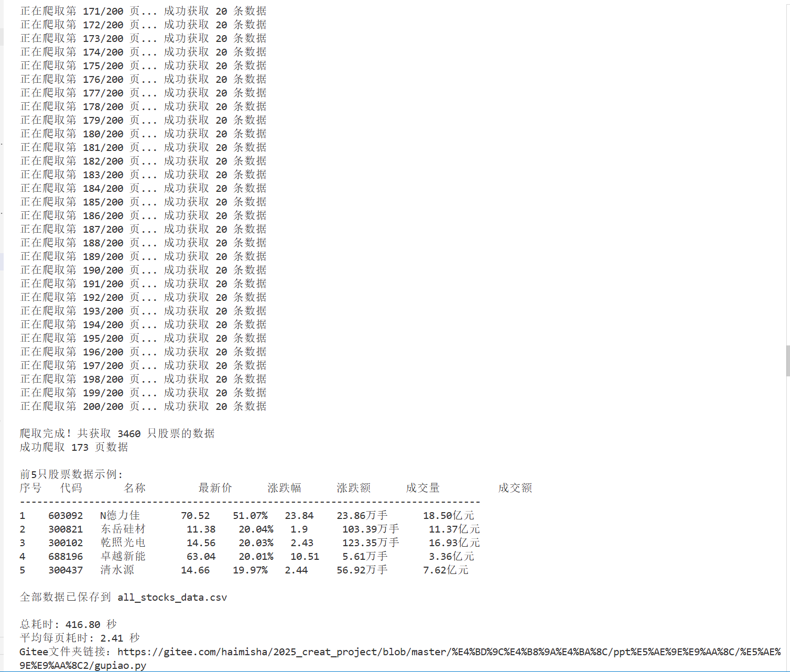Click the price value 70.52
This screenshot has width=790, height=672.
(195, 516)
